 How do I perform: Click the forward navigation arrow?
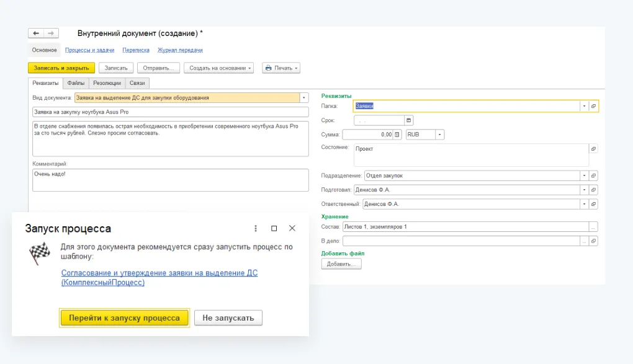click(51, 33)
